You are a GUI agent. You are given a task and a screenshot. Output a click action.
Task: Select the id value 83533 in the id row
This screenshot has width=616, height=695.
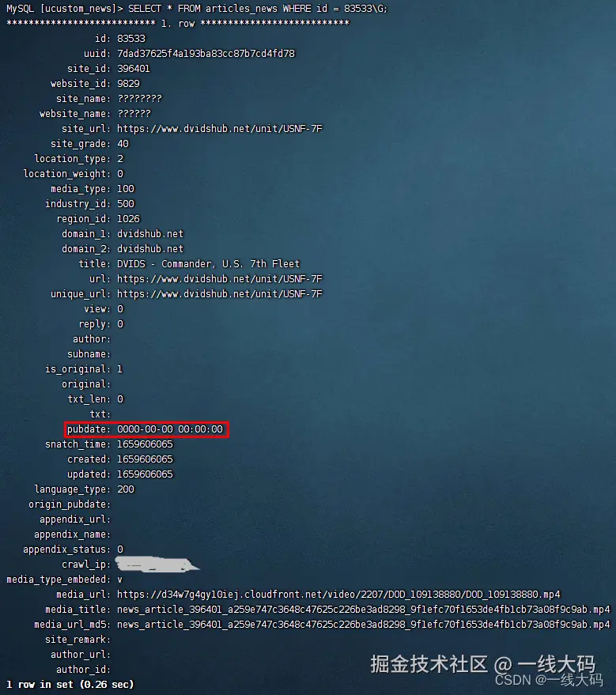[131, 39]
